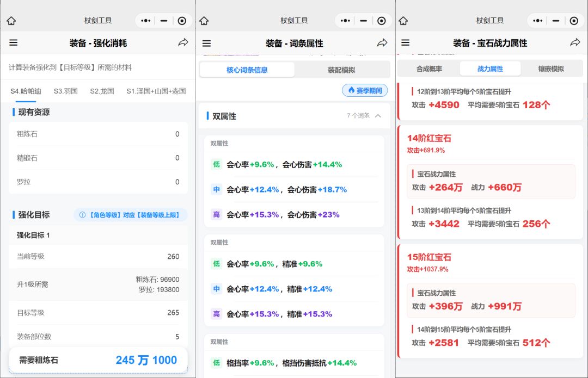Screen dimensions: 588x378
Task: Share the 词条属性 page
Action: point(382,43)
